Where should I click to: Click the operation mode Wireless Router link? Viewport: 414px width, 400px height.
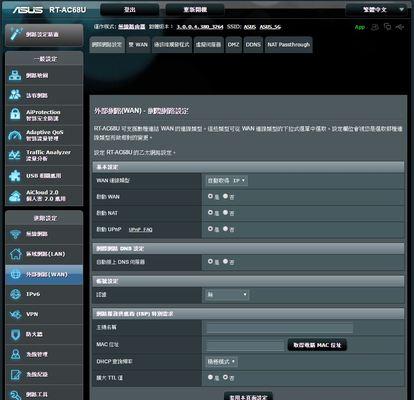tap(132, 27)
